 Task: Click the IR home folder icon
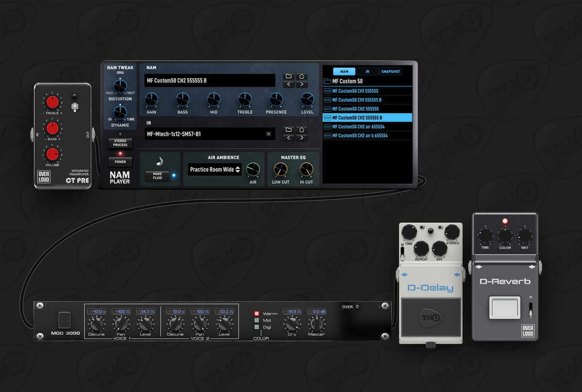point(302,130)
